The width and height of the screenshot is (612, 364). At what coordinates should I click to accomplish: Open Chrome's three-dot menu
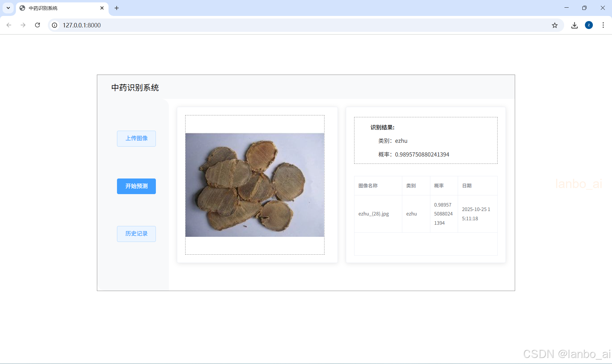[603, 25]
